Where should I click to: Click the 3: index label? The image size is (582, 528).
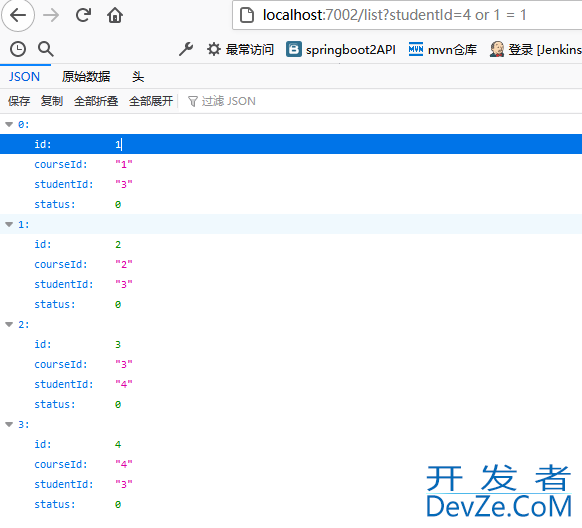24,424
